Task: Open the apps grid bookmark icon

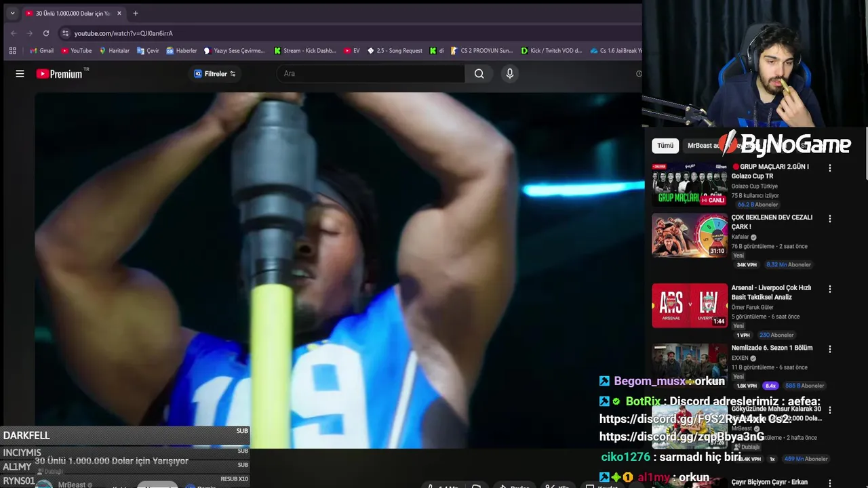Action: pos(12,50)
